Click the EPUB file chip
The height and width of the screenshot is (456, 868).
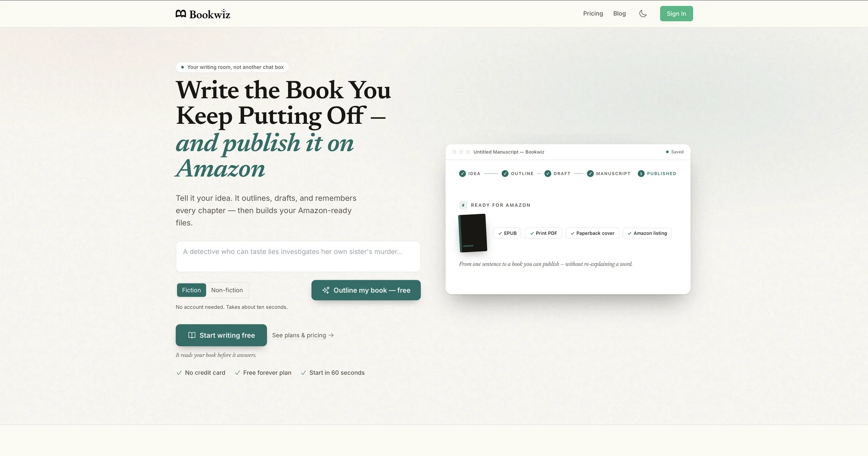click(x=507, y=233)
